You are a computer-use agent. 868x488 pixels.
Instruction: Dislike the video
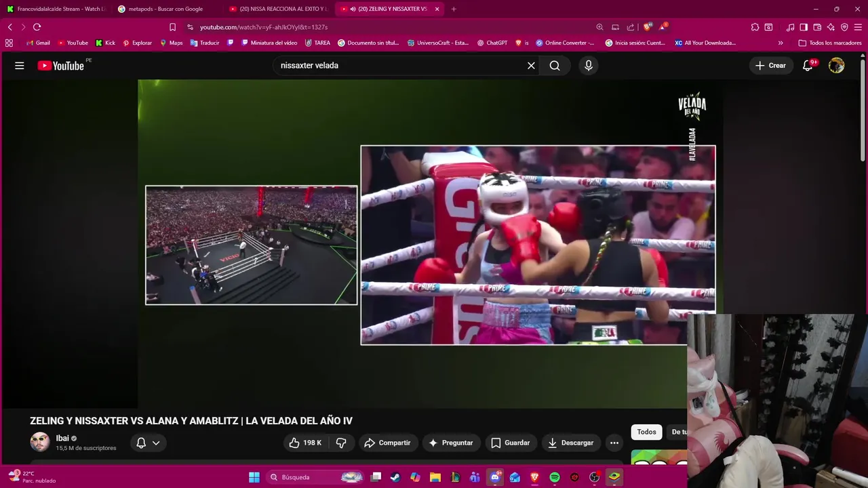[x=341, y=443]
